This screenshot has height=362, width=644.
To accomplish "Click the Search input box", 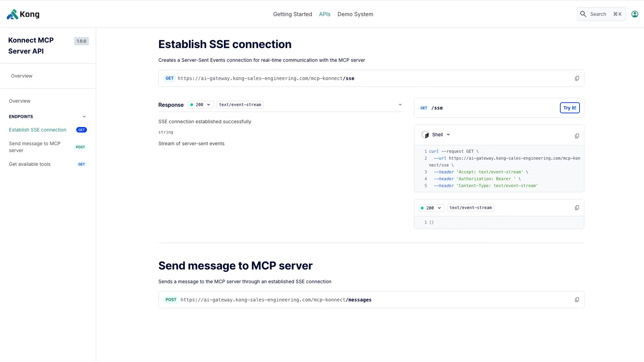I will click(601, 14).
